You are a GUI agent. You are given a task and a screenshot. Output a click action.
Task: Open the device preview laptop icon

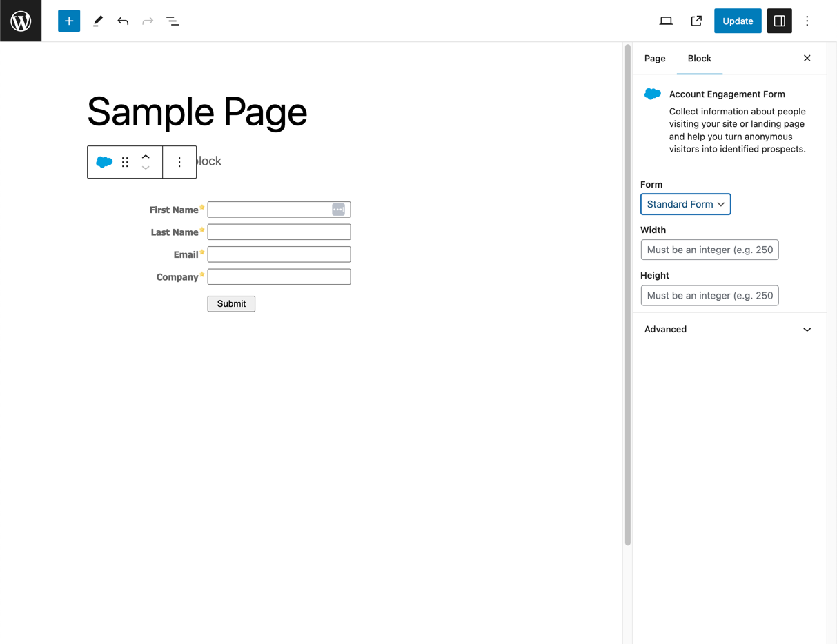coord(666,21)
